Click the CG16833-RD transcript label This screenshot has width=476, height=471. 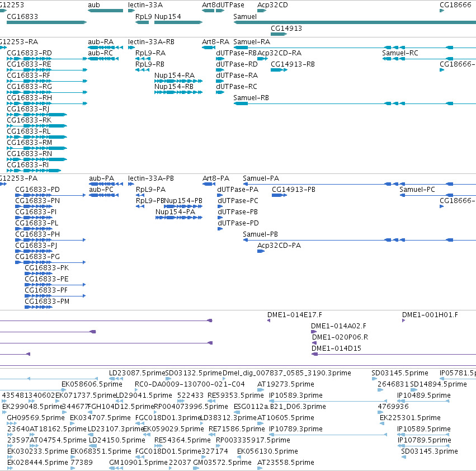(29, 53)
